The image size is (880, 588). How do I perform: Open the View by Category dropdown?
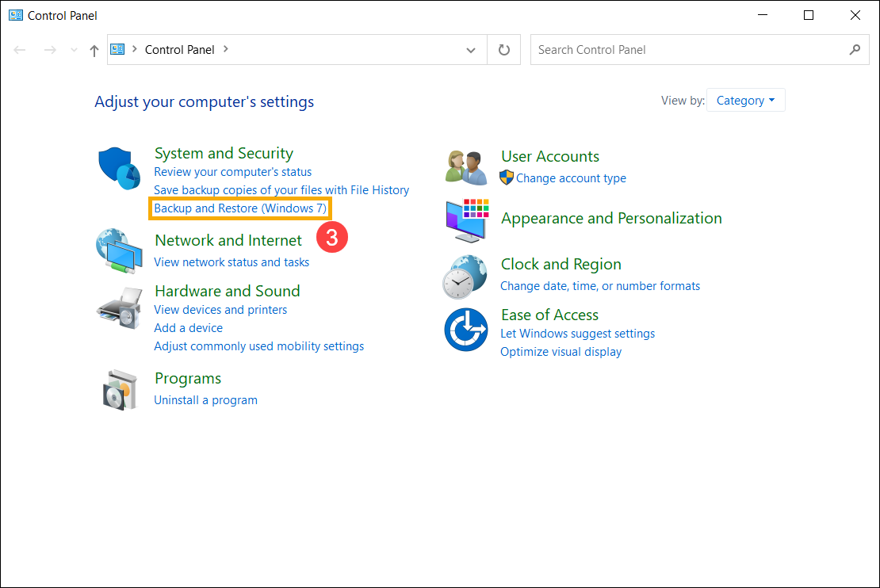tap(744, 100)
